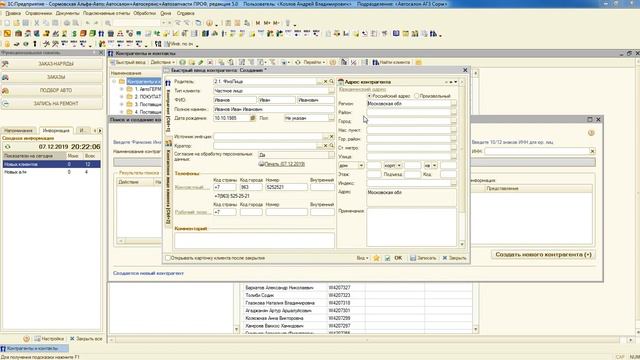640x360 pixels.
Task: Toggle Открывать карточку клиента после закрытия checkbox
Action: coord(167,258)
